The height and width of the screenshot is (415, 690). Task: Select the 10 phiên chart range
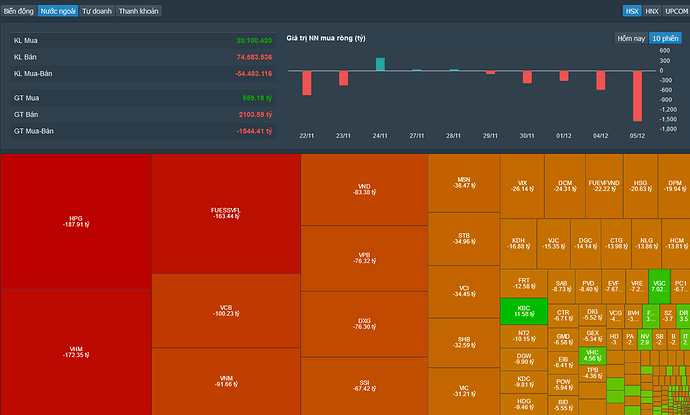point(665,38)
